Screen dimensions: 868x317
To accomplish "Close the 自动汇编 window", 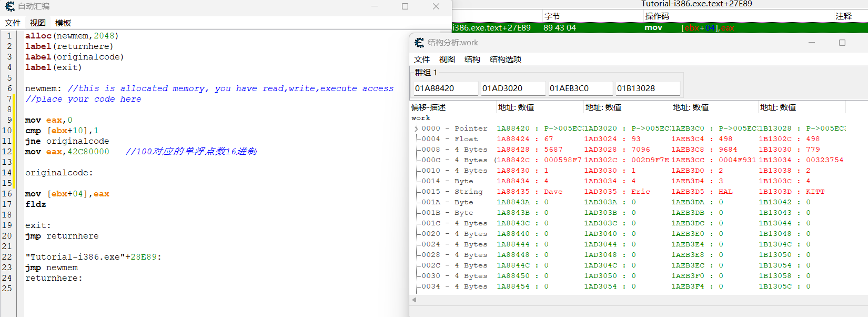I will point(436,6).
